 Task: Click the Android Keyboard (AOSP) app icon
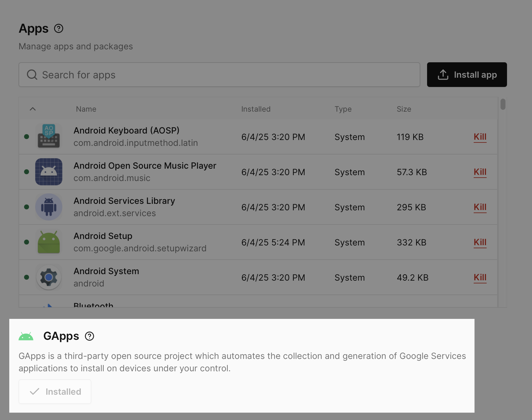coord(49,137)
